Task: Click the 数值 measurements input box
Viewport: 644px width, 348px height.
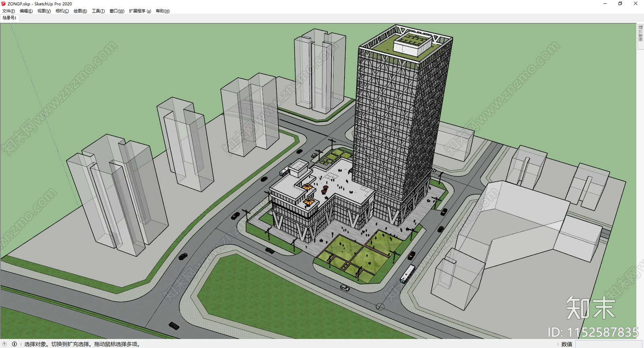Action: [609, 344]
